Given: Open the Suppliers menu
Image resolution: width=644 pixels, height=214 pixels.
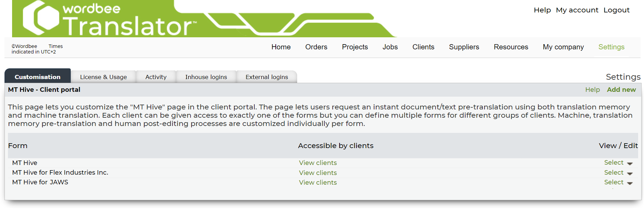Looking at the screenshot, I should tap(464, 47).
